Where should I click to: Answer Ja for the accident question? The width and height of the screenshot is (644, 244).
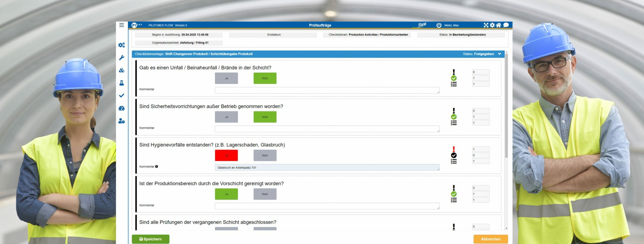click(x=226, y=78)
